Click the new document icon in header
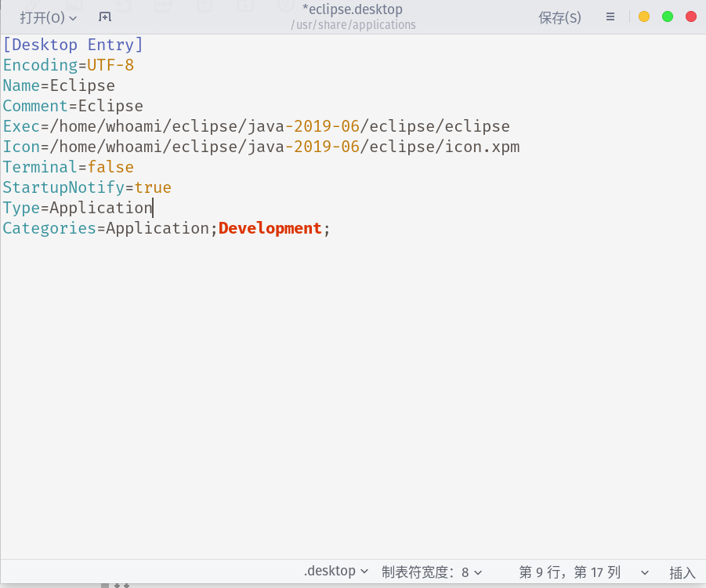Screen dimensions: 706x588 (105, 17)
